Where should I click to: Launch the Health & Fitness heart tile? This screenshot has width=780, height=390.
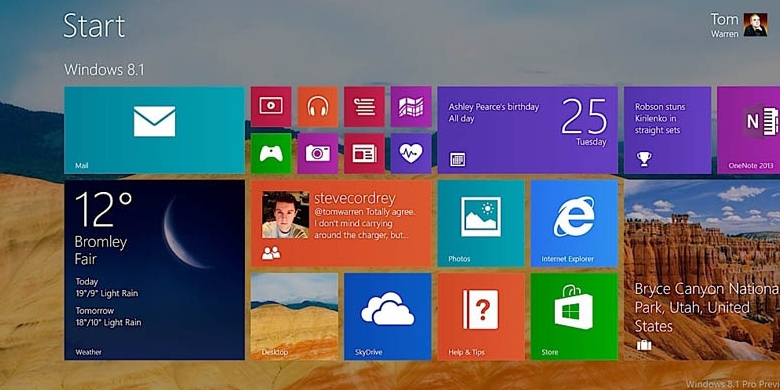point(411,153)
